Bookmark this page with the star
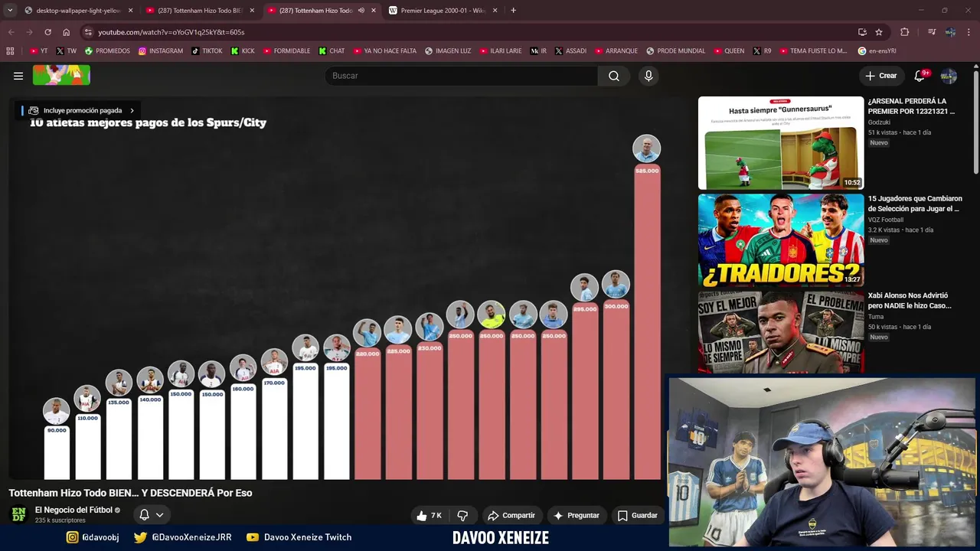 pyautogui.click(x=879, y=32)
